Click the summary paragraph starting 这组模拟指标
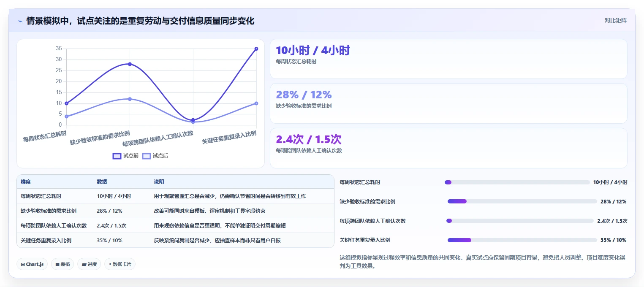The image size is (644, 287). [x=482, y=262]
